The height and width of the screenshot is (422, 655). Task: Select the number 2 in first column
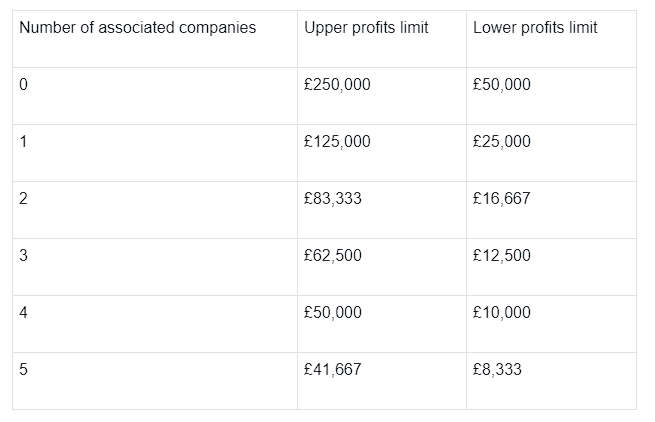(x=23, y=198)
